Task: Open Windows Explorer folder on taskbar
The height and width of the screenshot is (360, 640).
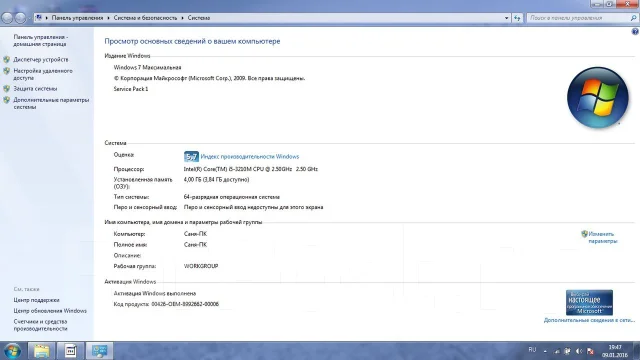Action: 41,351
